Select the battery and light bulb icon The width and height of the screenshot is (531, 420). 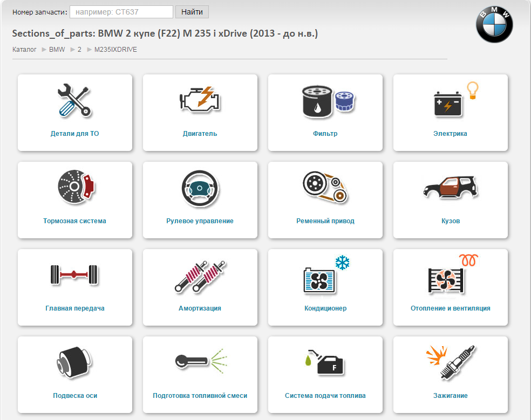tap(456, 99)
